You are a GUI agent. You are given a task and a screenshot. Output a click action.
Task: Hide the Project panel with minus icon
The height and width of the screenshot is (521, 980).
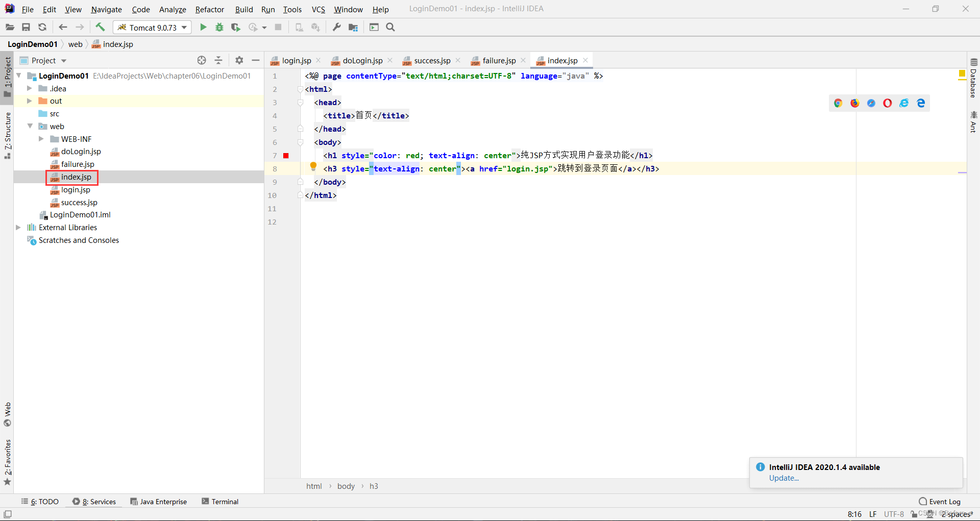pyautogui.click(x=256, y=60)
